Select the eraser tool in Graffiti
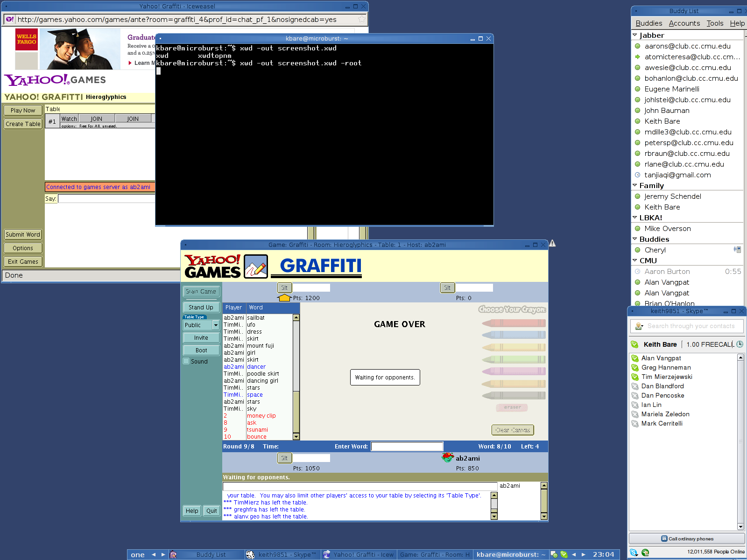This screenshot has height=560, width=747. click(x=512, y=407)
